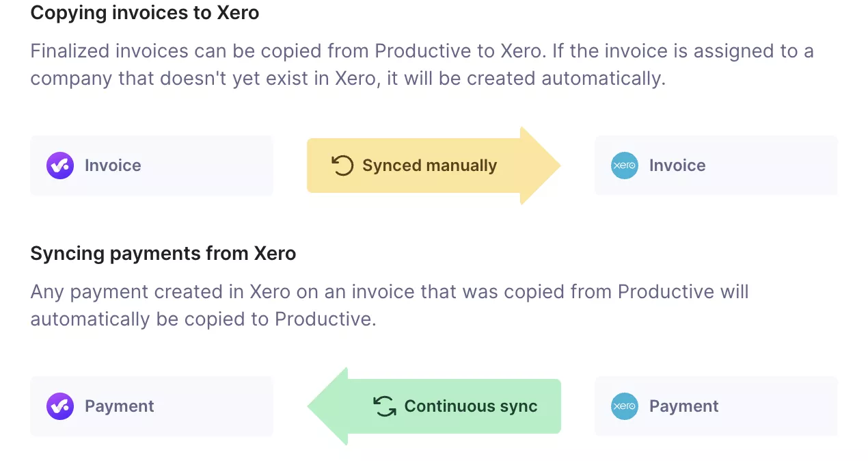The height and width of the screenshot is (461, 868).
Task: Click the Xero logo in Payment card
Action: [x=624, y=406]
